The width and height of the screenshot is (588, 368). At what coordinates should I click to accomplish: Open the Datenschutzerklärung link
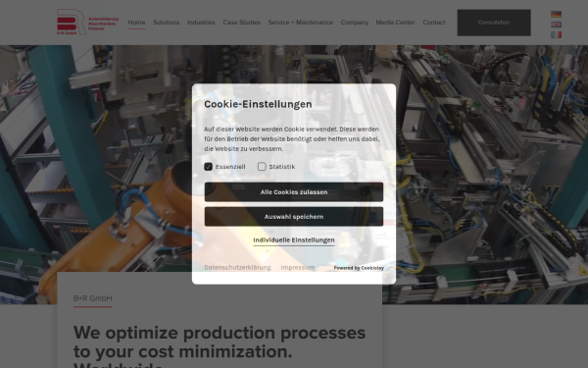tap(237, 267)
